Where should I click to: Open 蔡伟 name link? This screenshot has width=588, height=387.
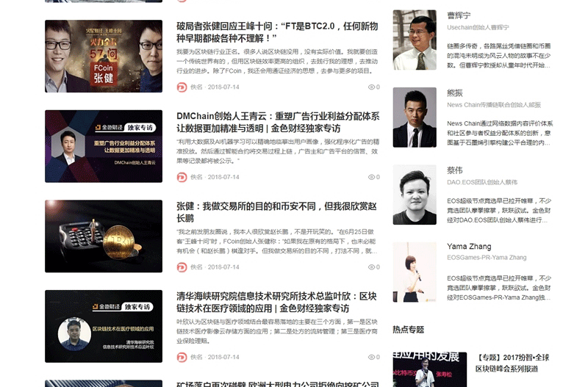455,170
